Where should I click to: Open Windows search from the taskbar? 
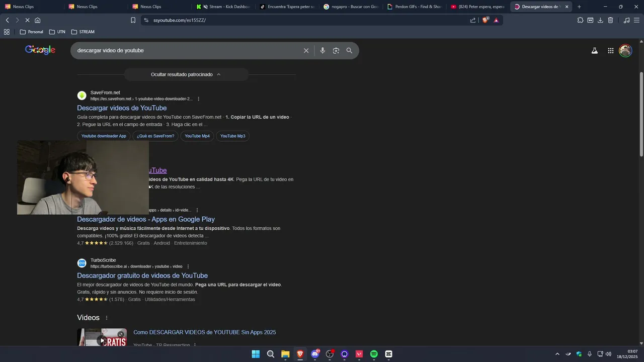(x=271, y=354)
